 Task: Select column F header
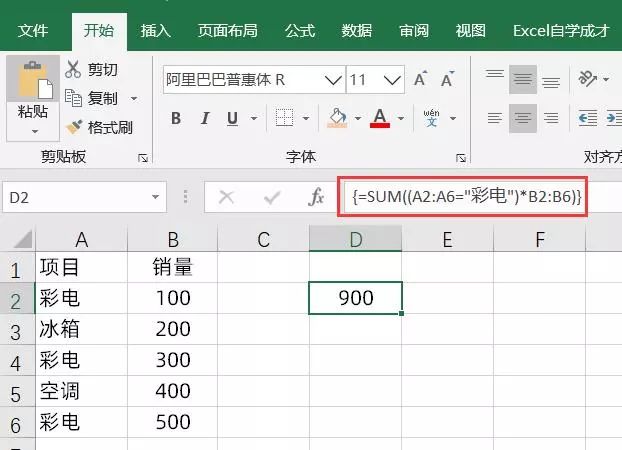[539, 239]
